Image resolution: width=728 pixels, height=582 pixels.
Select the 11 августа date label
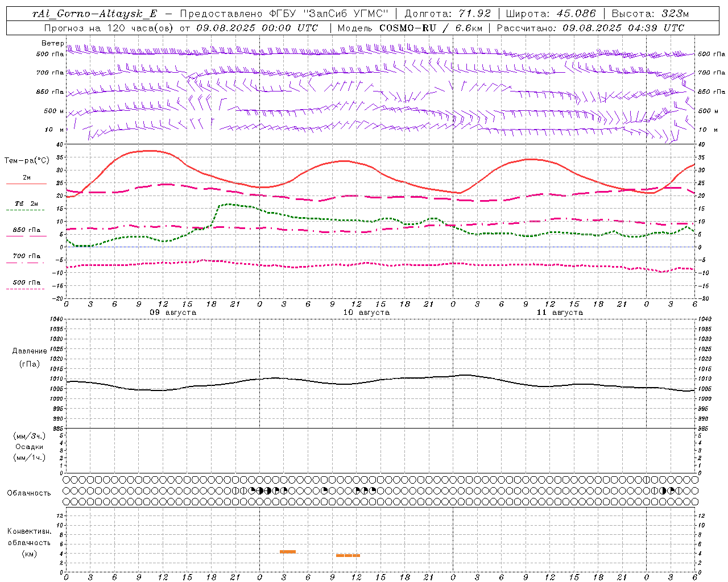point(560,313)
